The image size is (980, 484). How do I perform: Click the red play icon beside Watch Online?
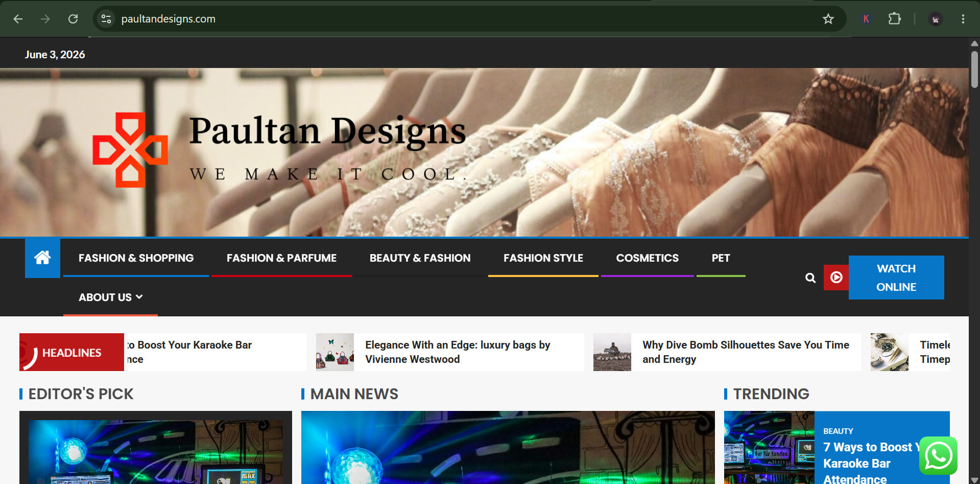pyautogui.click(x=836, y=278)
